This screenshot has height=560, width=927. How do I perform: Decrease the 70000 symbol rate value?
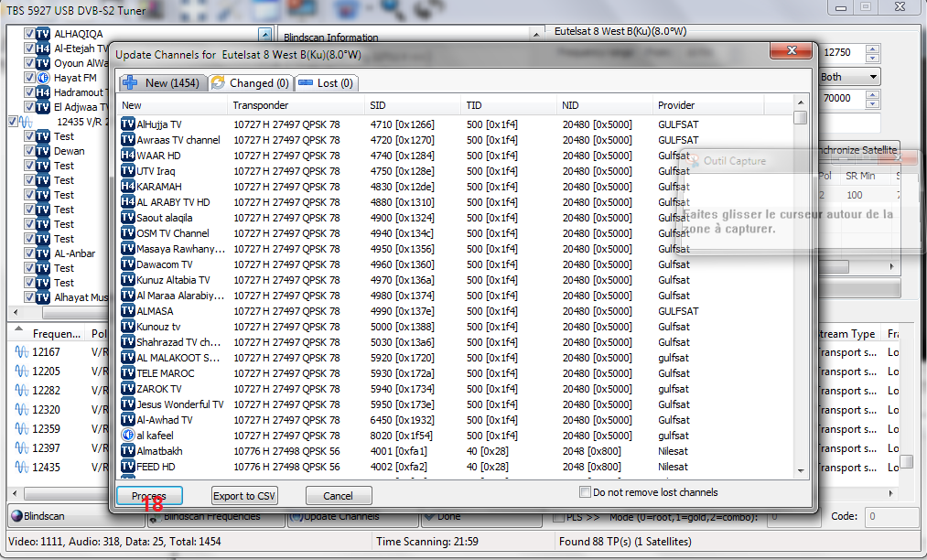873,102
